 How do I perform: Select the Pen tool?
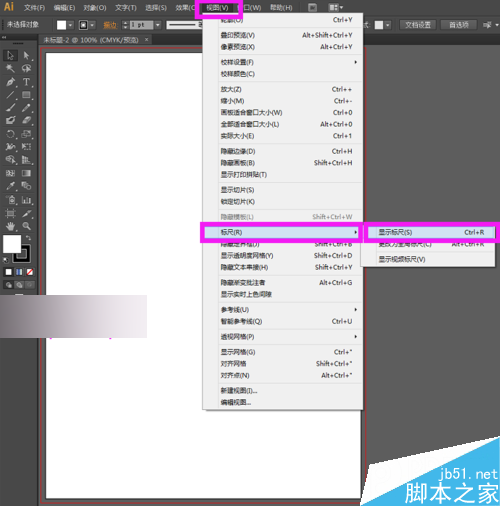tap(10, 82)
